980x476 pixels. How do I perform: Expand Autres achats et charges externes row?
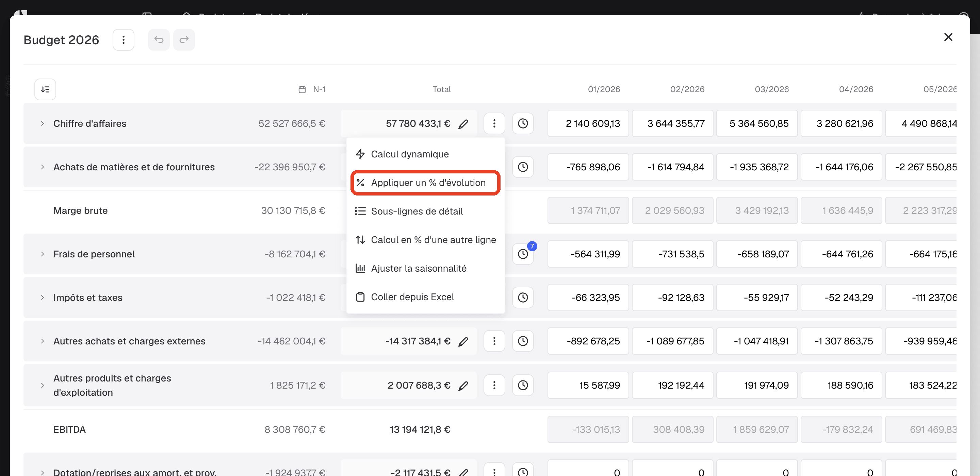tap(42, 341)
